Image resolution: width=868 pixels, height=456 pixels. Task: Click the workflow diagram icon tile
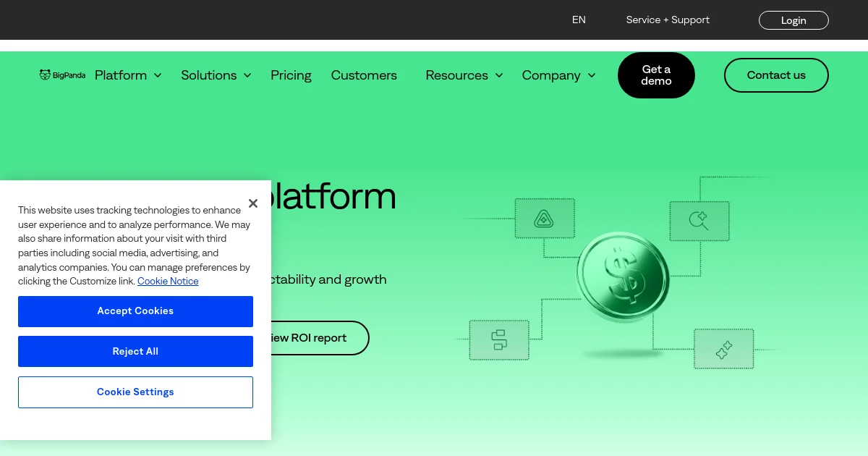(x=499, y=339)
